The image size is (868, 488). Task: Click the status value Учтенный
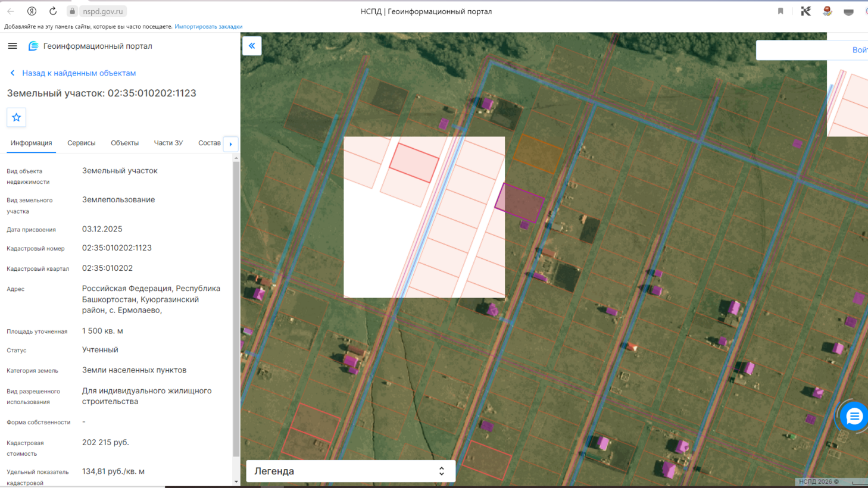point(100,350)
